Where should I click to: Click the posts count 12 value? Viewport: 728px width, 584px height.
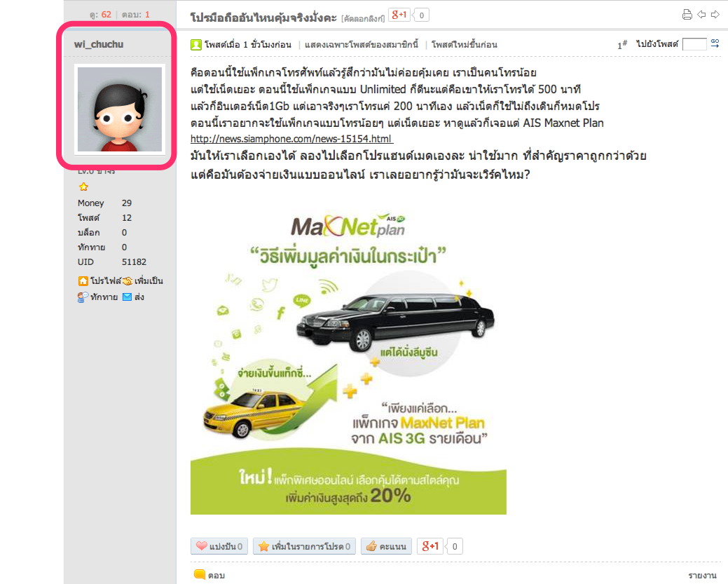coord(127,218)
